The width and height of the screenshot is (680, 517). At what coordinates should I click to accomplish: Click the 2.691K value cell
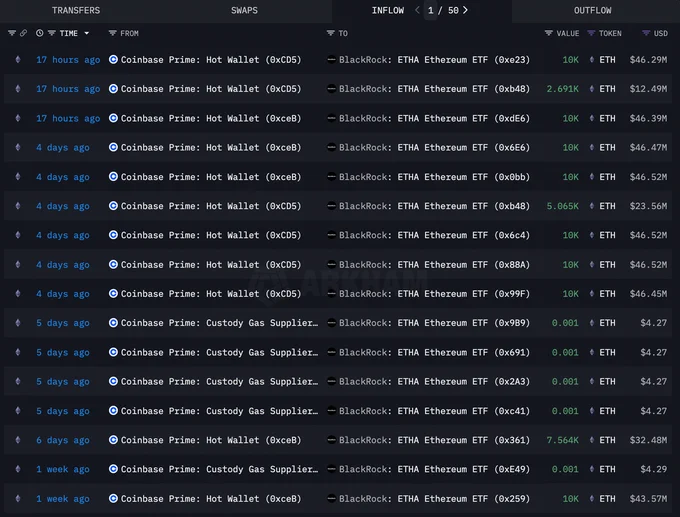coord(562,89)
